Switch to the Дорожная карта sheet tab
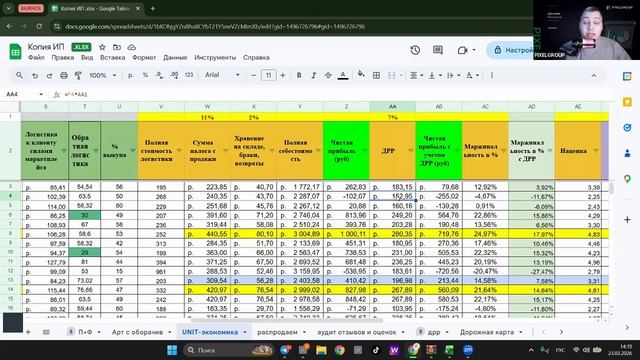This screenshot has height=360, width=640. click(x=487, y=332)
